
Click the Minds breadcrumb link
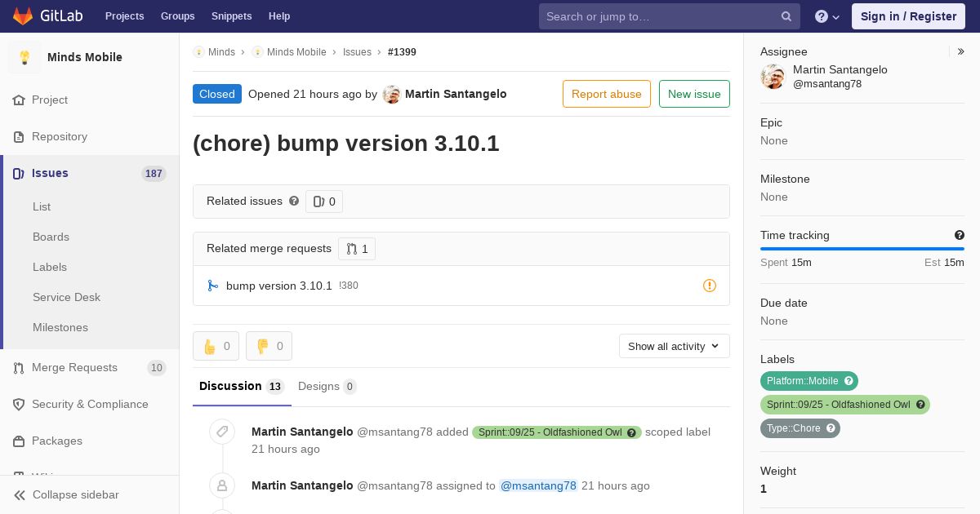[221, 51]
